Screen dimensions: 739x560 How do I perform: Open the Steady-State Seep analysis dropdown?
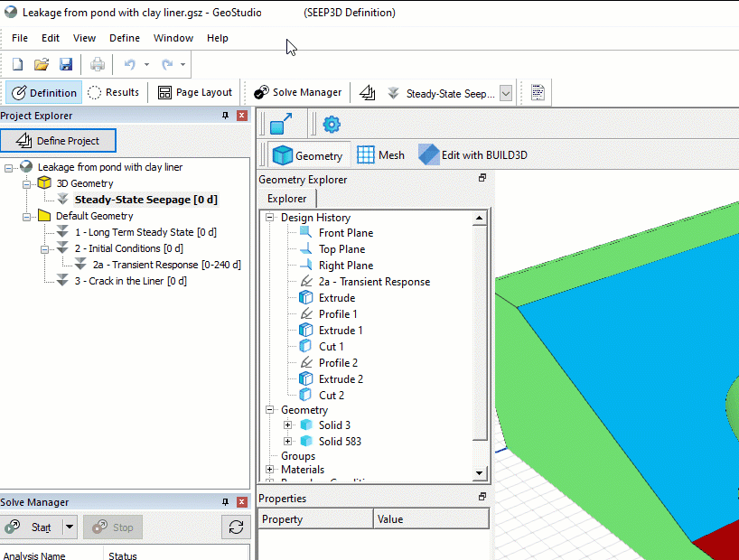tap(506, 93)
